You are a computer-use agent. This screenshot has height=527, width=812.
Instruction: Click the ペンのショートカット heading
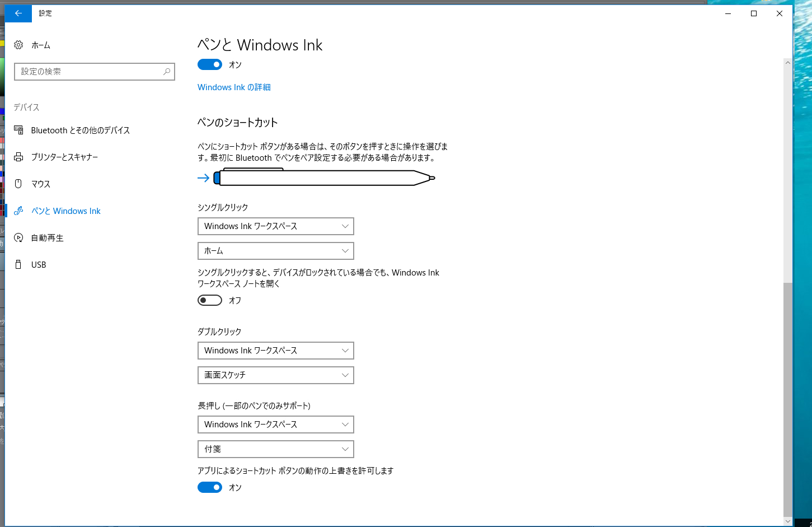(x=238, y=122)
